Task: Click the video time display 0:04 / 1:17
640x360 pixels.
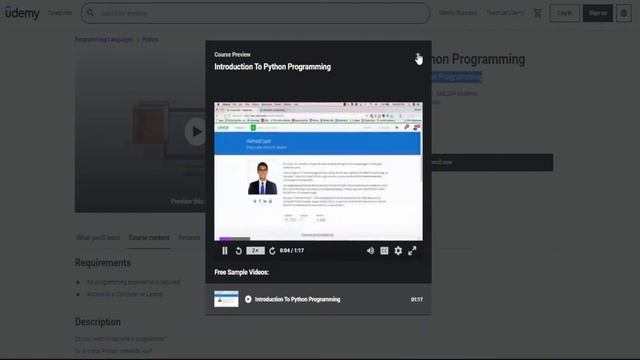Action: click(291, 251)
